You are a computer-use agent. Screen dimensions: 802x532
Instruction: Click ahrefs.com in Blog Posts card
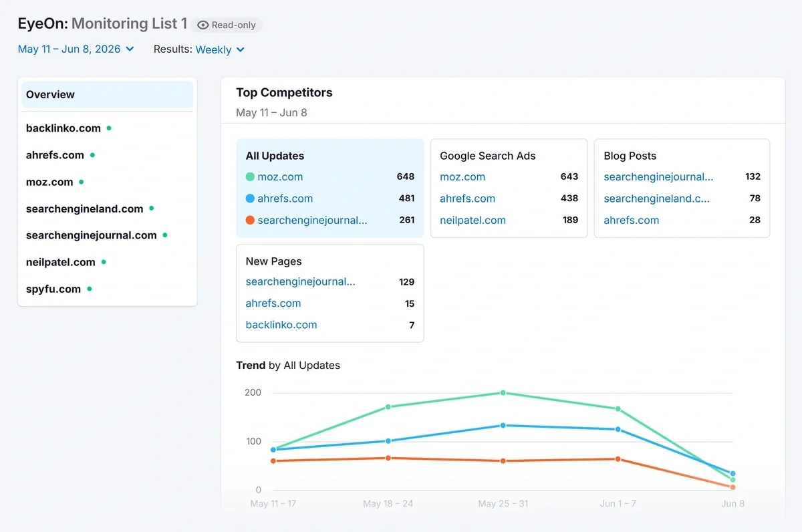pos(632,220)
